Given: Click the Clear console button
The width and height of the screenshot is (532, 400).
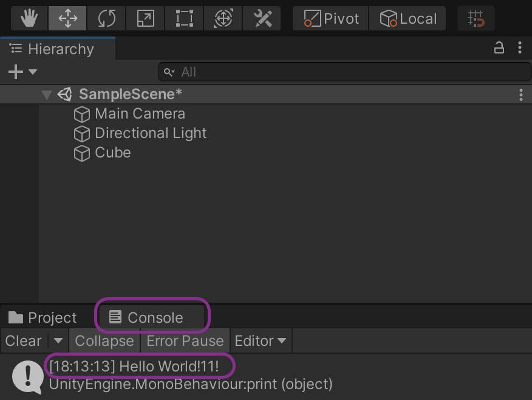Looking at the screenshot, I should [24, 341].
